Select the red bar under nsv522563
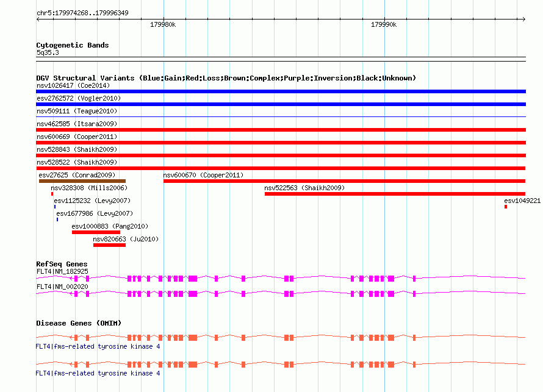 point(395,194)
